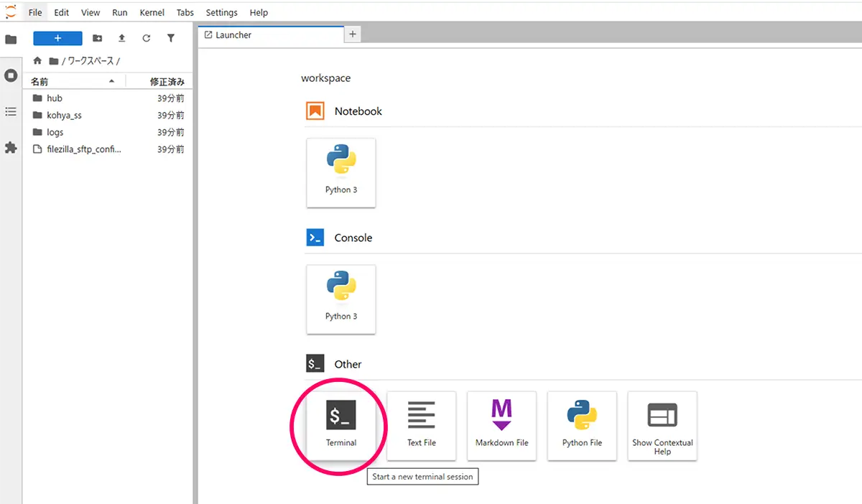Select the kohya_ss folder
Image resolution: width=862 pixels, height=504 pixels.
(x=108, y=116)
